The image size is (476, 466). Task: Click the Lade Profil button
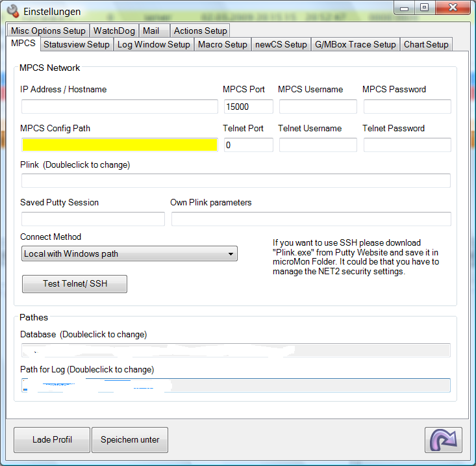click(x=52, y=439)
